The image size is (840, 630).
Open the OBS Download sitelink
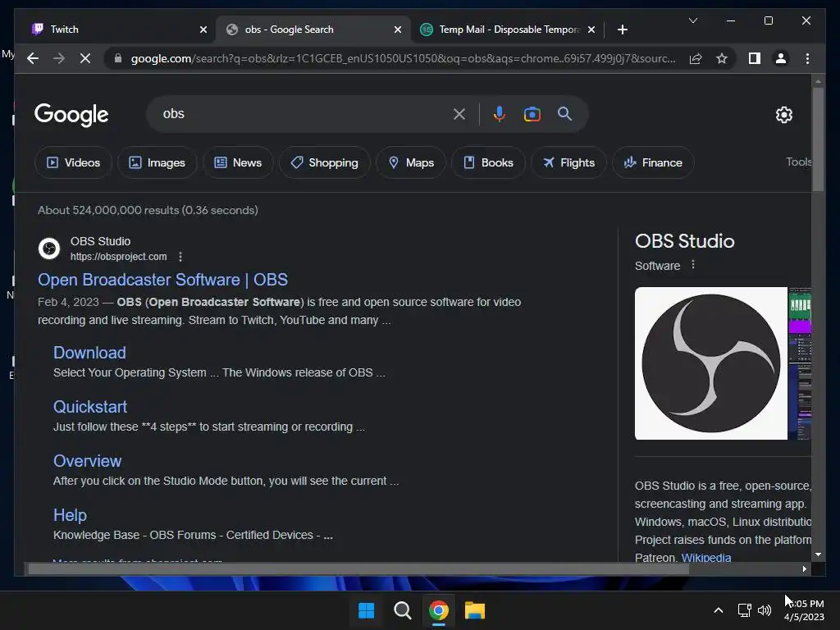click(89, 353)
